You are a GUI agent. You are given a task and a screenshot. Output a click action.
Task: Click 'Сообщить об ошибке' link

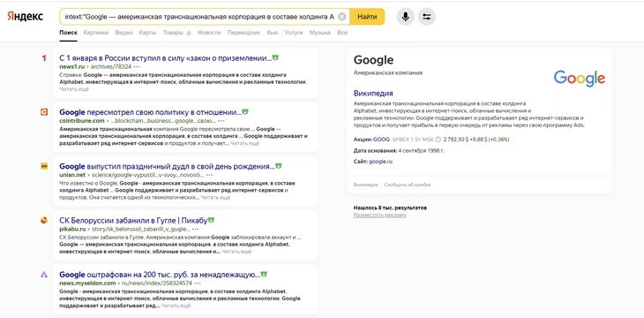(408, 185)
